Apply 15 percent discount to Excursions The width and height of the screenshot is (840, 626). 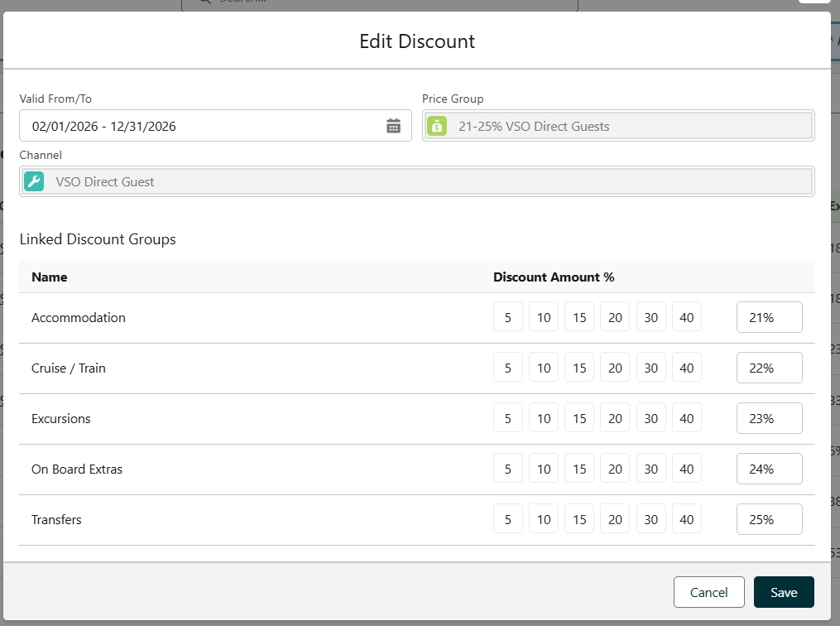(578, 418)
